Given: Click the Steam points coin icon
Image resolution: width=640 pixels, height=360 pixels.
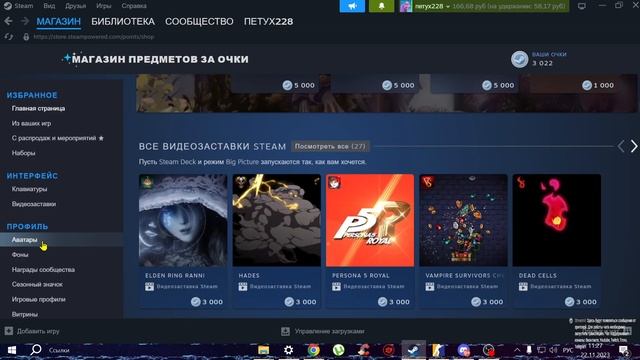Looking at the screenshot, I should click(520, 59).
